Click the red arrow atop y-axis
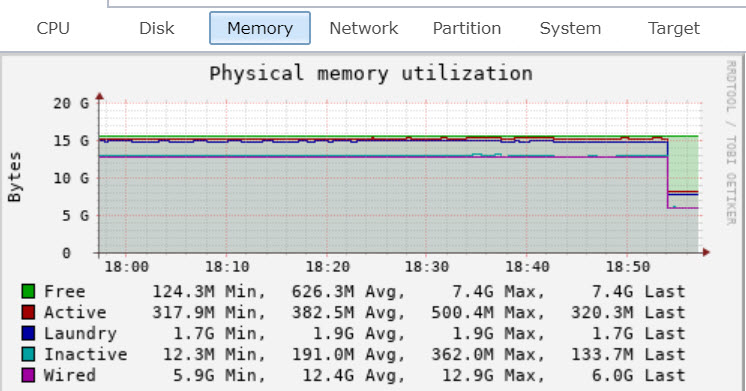Image resolution: width=746 pixels, height=391 pixels. coord(99,96)
